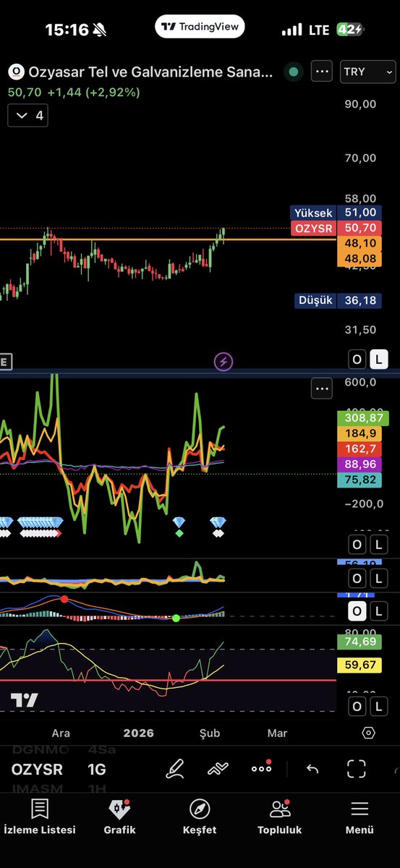Tap the +1,44 (+2,92%) change text
Screen dimensions: 400x868
click(94, 92)
